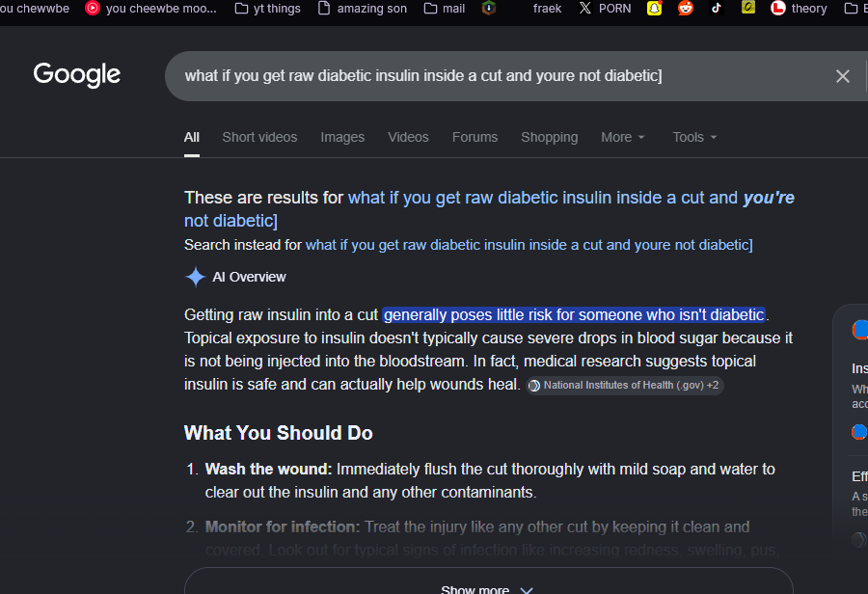The image size is (868, 594).
Task: Open the TikTok bookmark icon
Action: click(x=717, y=8)
